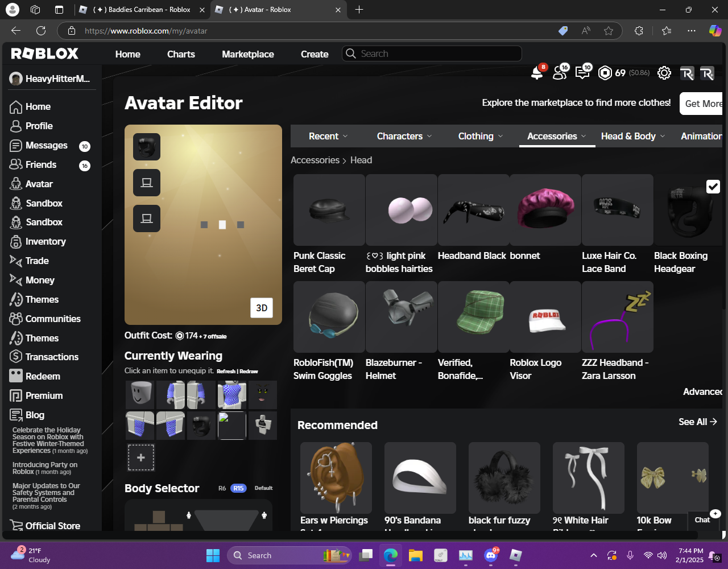Screen dimensions: 728x569
Task: Select the R6 body type
Action: [x=222, y=488]
